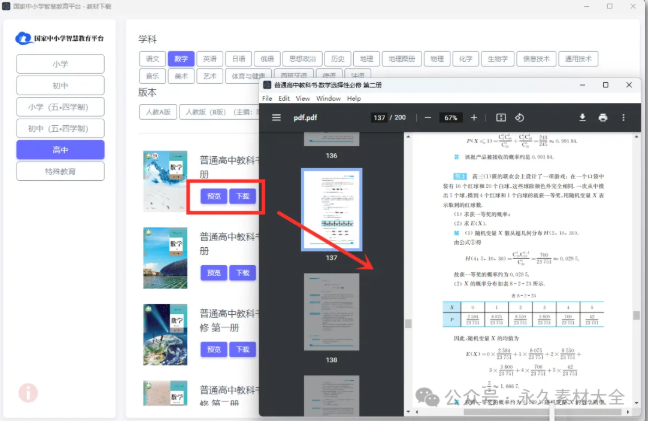Select 小学（五·四学制）in the sidebar

coord(60,107)
